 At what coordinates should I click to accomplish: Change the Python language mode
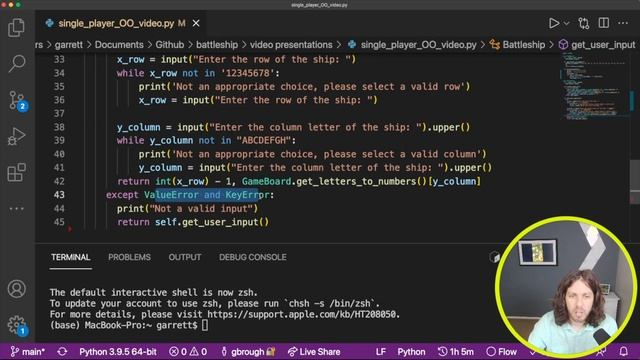point(411,351)
